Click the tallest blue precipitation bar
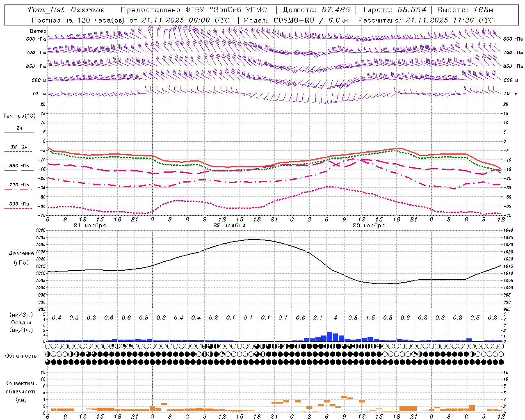This screenshot has width=525, height=420. pyautogui.click(x=329, y=336)
